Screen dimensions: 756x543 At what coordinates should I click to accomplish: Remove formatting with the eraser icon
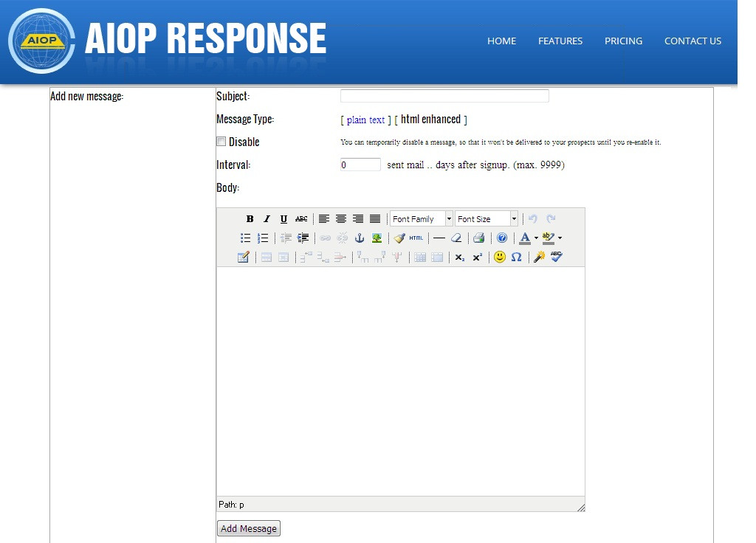(456, 238)
